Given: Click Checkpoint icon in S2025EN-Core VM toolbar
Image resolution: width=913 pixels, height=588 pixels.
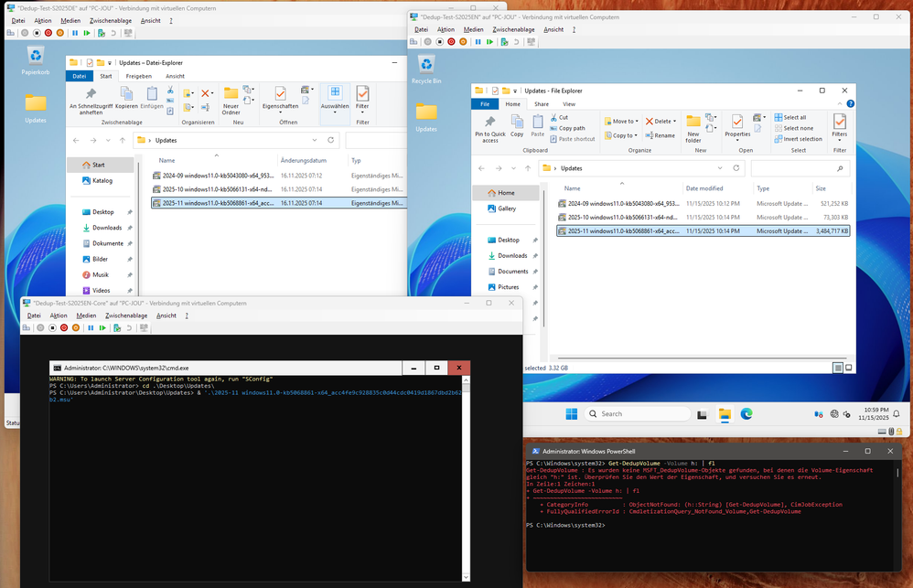Looking at the screenshot, I should tap(117, 327).
